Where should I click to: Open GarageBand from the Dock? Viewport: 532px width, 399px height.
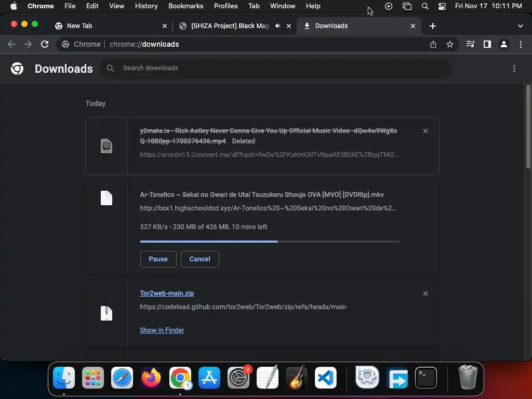pyautogui.click(x=297, y=378)
